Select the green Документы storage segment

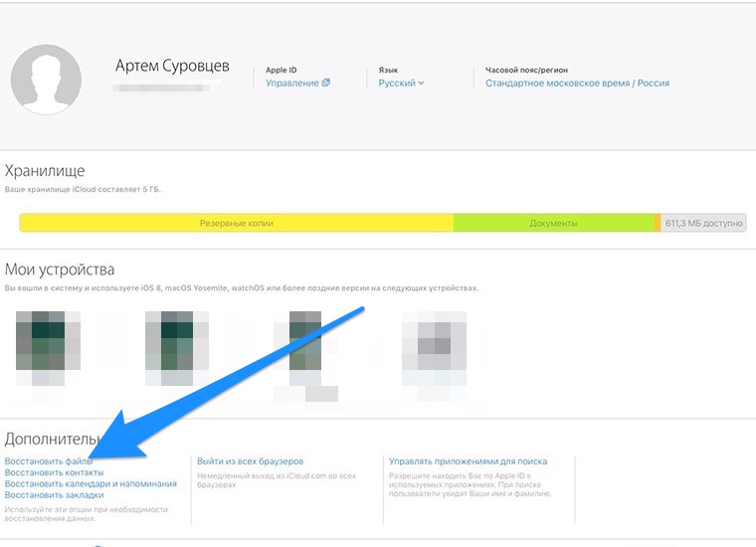[553, 223]
